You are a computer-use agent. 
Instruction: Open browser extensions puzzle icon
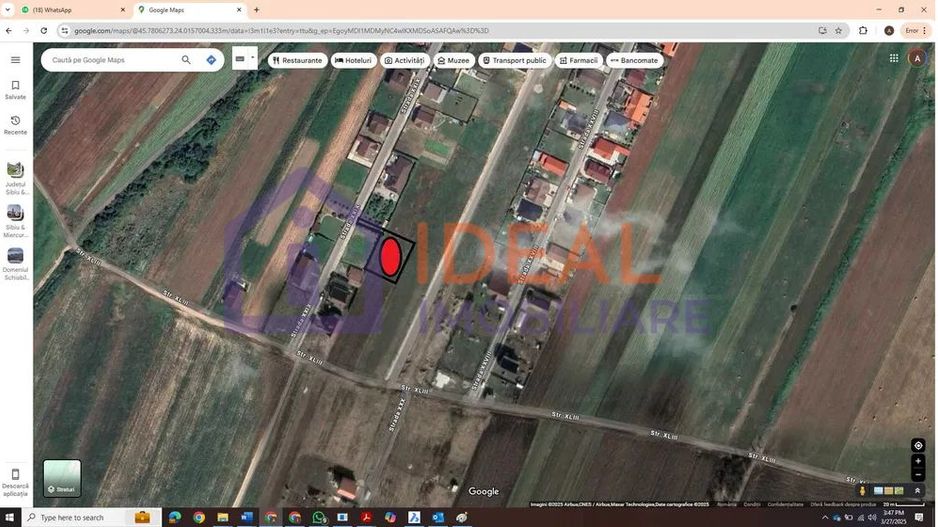(x=863, y=31)
